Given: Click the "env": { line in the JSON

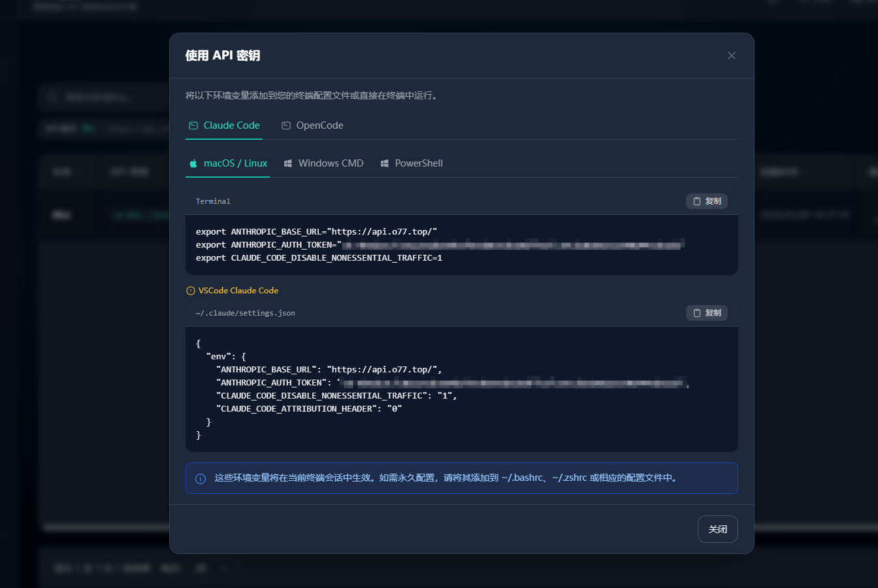Looking at the screenshot, I should (x=226, y=357).
